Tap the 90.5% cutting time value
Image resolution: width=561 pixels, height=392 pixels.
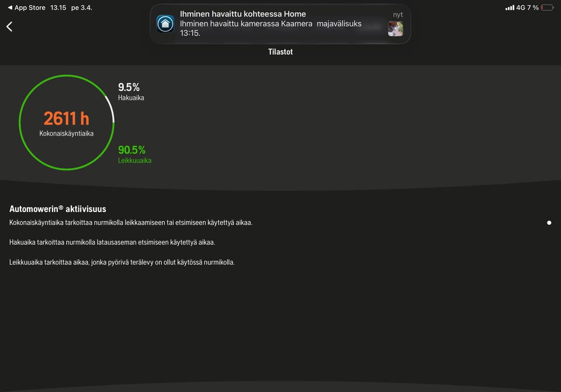[131, 150]
